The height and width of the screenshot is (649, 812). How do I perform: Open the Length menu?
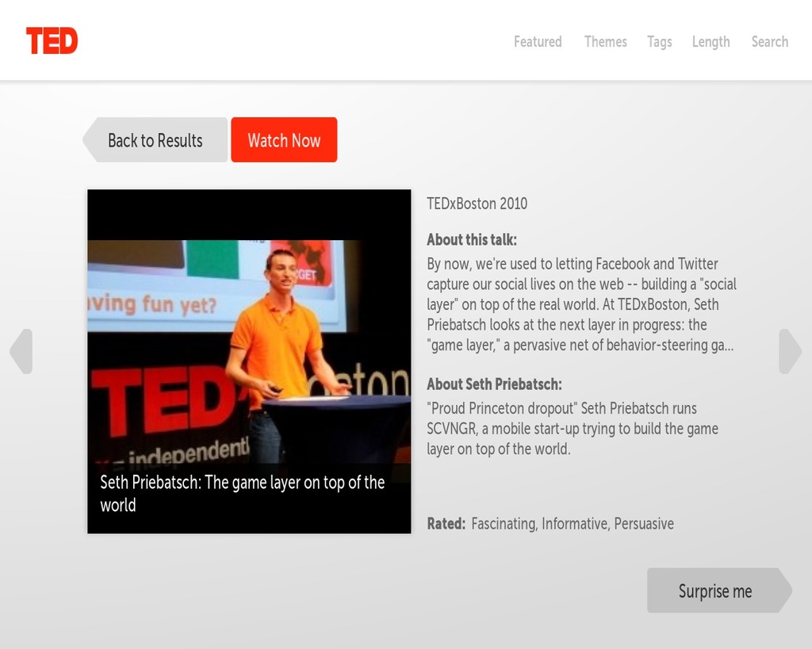tap(711, 41)
